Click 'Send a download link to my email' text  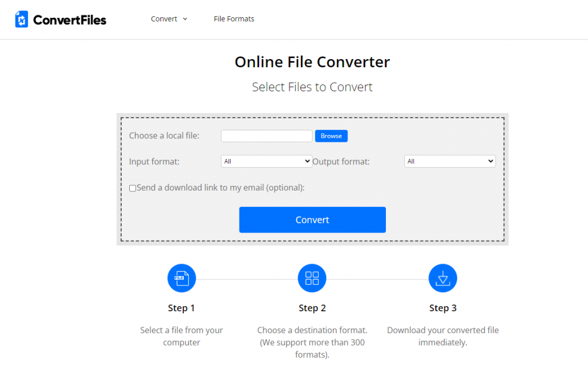220,187
